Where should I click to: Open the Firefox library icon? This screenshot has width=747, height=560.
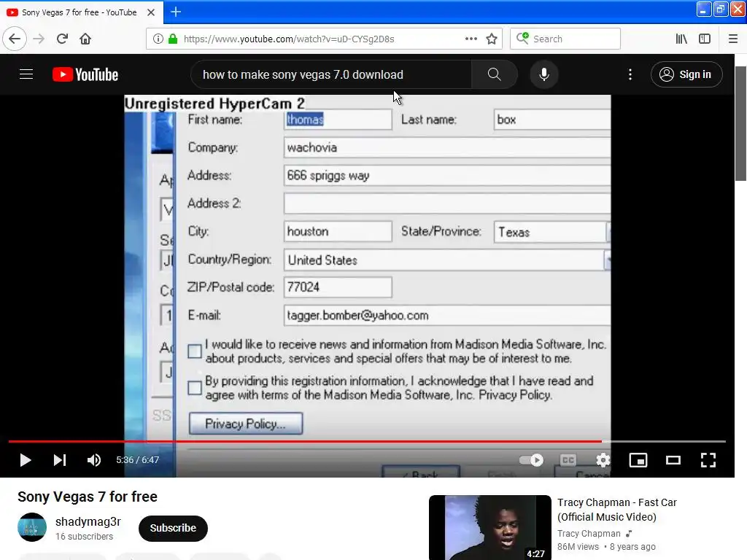[681, 39]
